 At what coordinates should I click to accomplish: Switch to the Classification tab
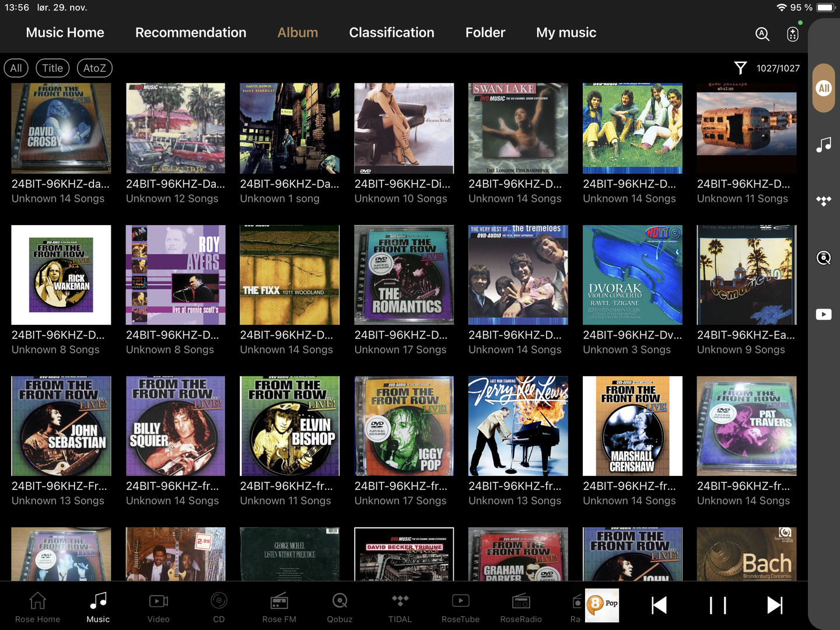point(391,33)
